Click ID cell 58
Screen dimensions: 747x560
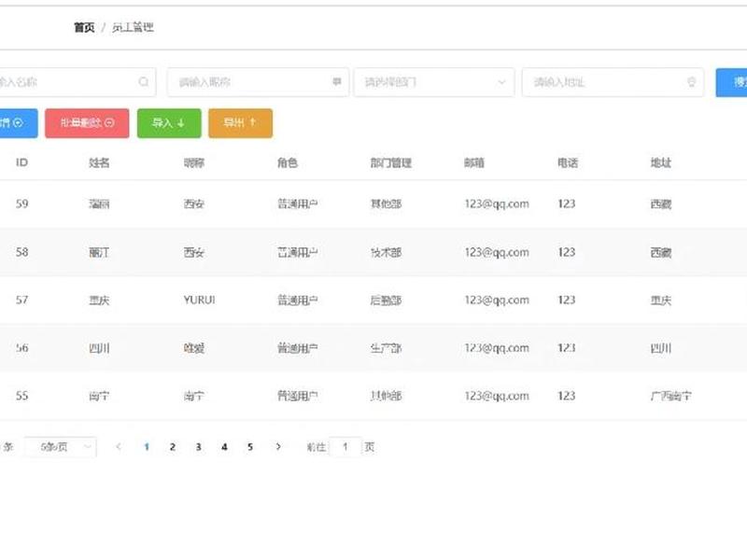pyautogui.click(x=21, y=252)
